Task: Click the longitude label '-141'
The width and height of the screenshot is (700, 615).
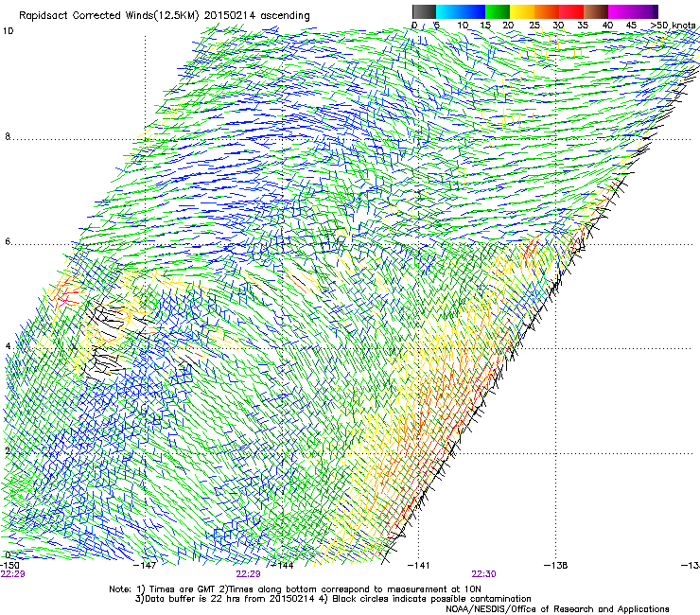Action: pos(419,566)
